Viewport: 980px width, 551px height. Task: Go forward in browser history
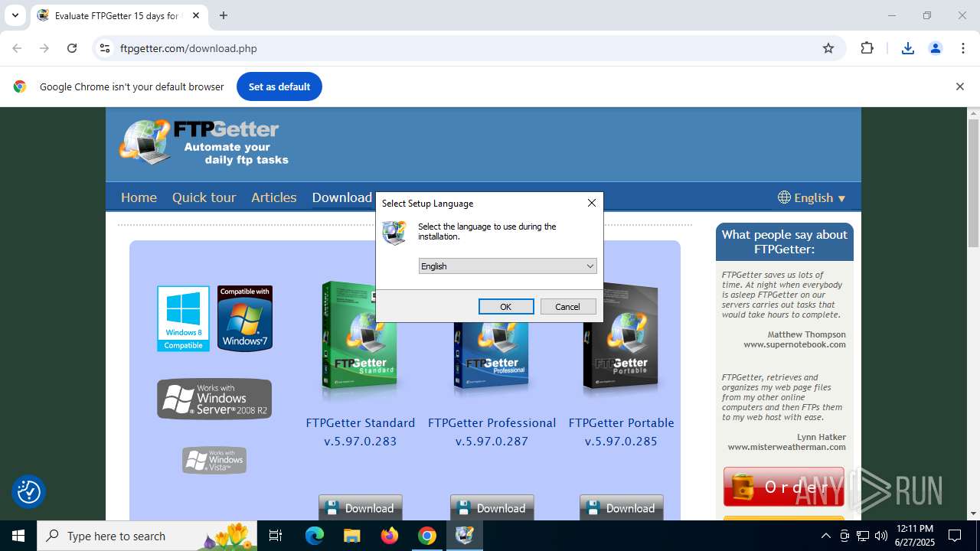tap(44, 48)
